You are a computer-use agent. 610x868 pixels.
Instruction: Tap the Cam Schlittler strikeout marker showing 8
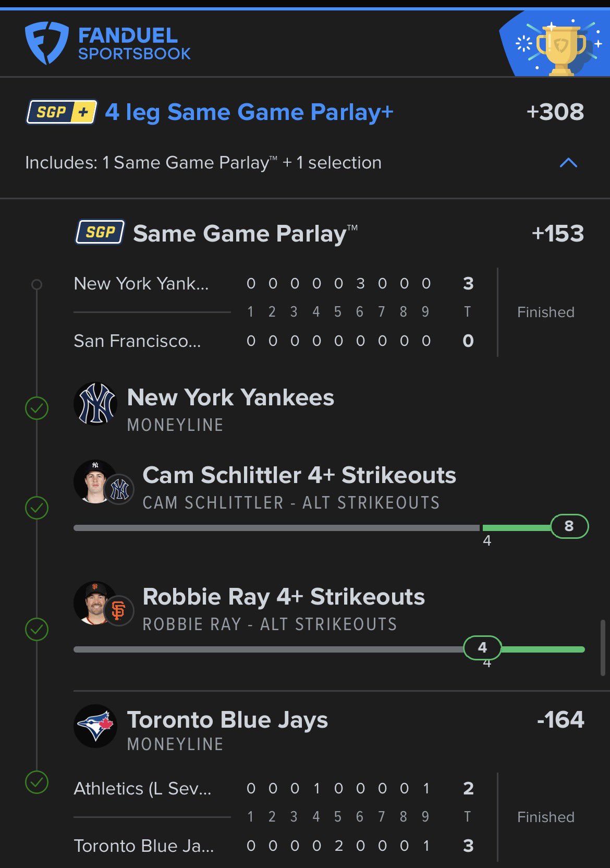click(x=569, y=526)
